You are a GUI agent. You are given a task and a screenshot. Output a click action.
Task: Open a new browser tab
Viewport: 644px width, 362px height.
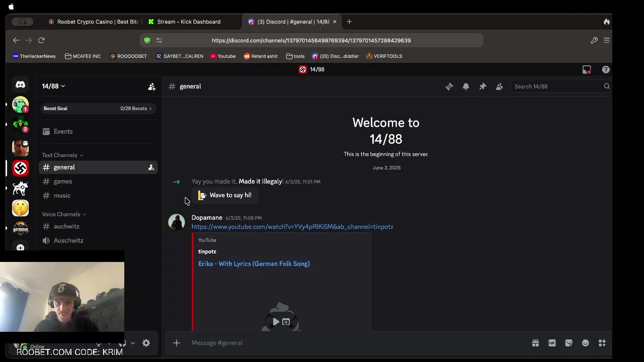(x=349, y=22)
